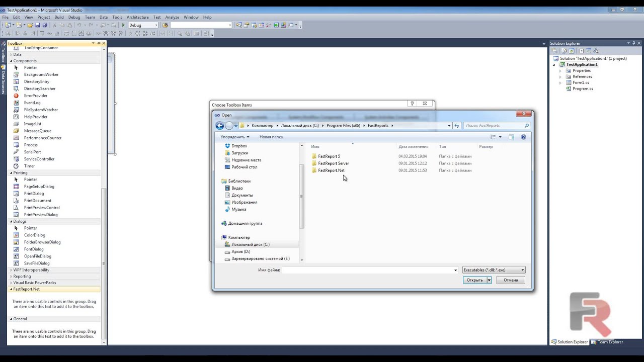
Task: Click Show All Files icon in Solution Explorer
Action: click(564, 51)
